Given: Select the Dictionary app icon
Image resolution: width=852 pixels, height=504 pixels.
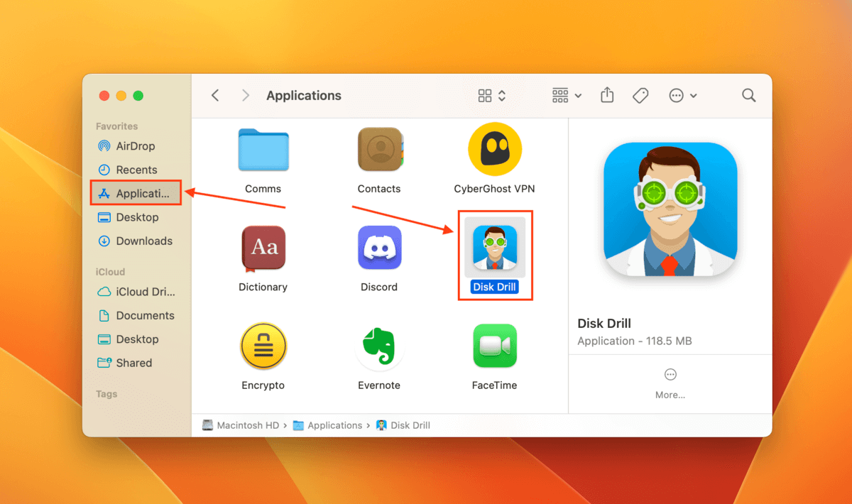Looking at the screenshot, I should (263, 248).
